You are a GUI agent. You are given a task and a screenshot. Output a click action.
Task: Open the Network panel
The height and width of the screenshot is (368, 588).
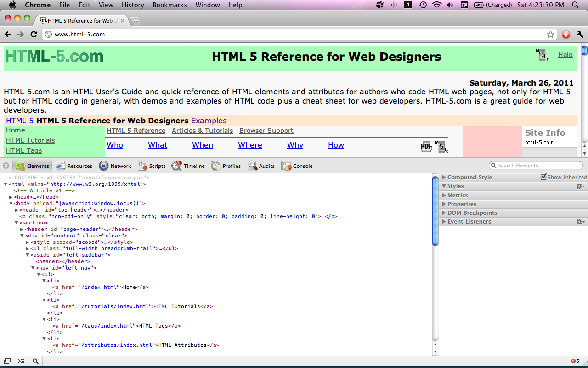[115, 166]
